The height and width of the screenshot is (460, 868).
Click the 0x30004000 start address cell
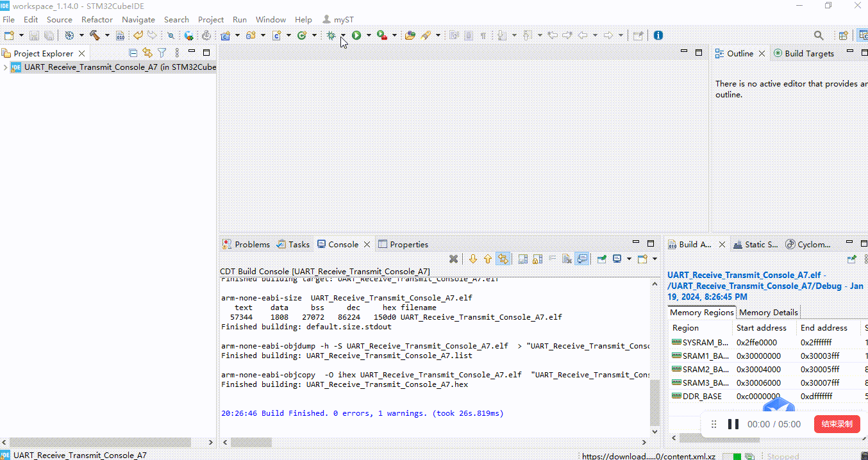click(758, 369)
